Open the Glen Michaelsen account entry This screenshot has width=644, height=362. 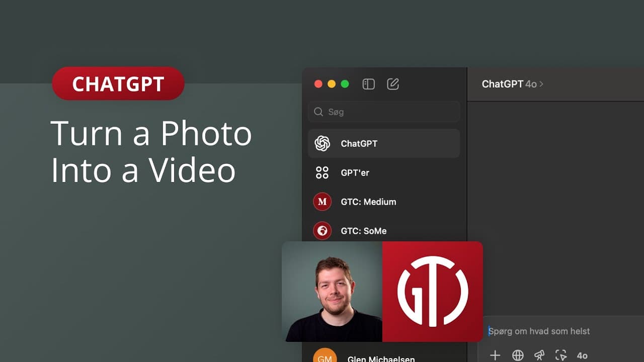pyautogui.click(x=381, y=358)
